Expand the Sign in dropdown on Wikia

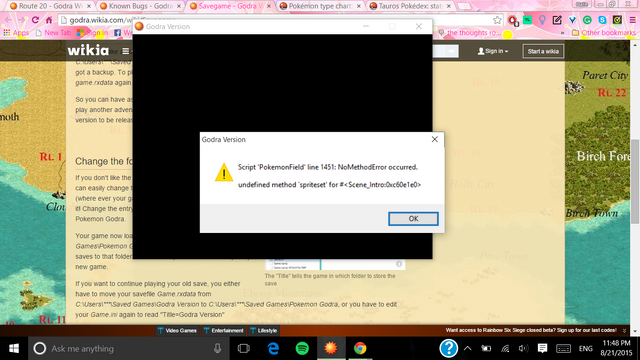(493, 51)
